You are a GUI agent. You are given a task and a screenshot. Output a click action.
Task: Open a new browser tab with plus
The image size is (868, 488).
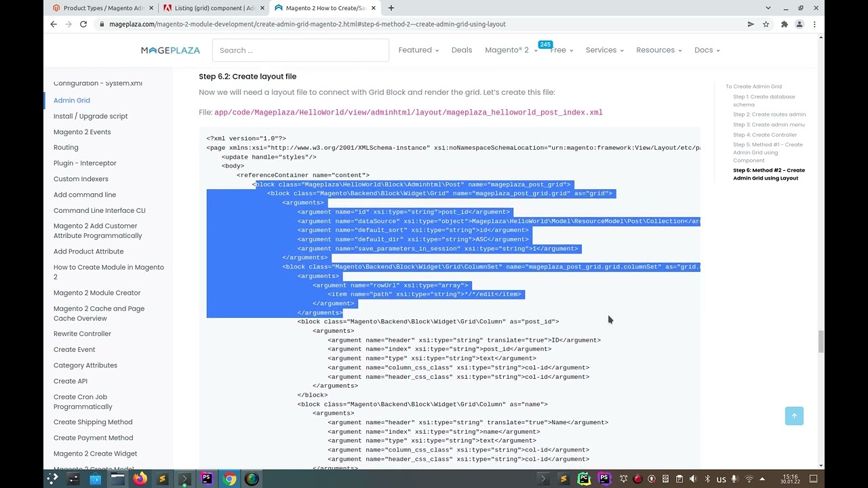391,8
